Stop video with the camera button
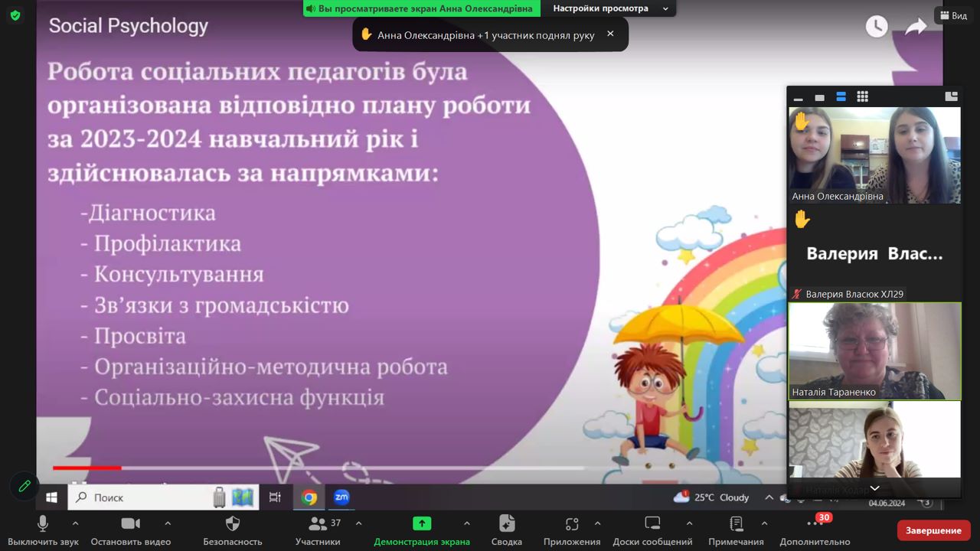Screen dimensions: 980x551 coord(131,530)
